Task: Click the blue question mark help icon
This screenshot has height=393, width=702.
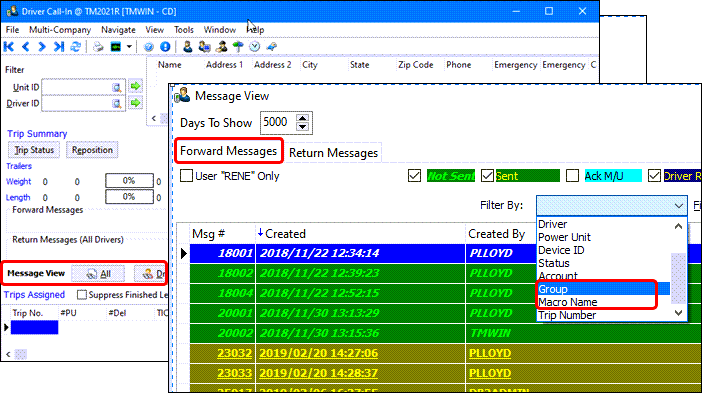Action: tap(149, 47)
